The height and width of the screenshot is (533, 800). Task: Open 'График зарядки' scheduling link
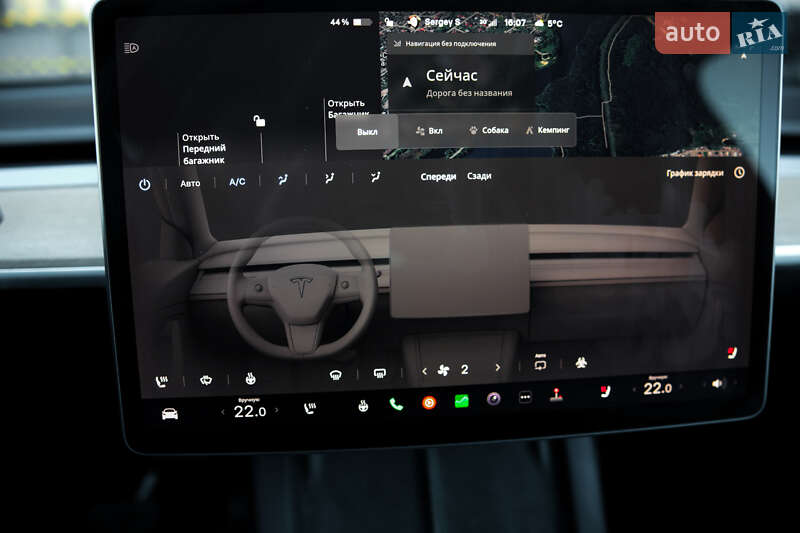pos(695,173)
